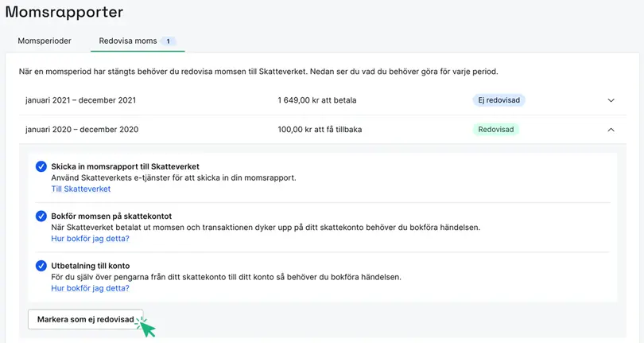
Task: Open Hur bokför jag detta under Utbetalning
Action: (x=90, y=288)
